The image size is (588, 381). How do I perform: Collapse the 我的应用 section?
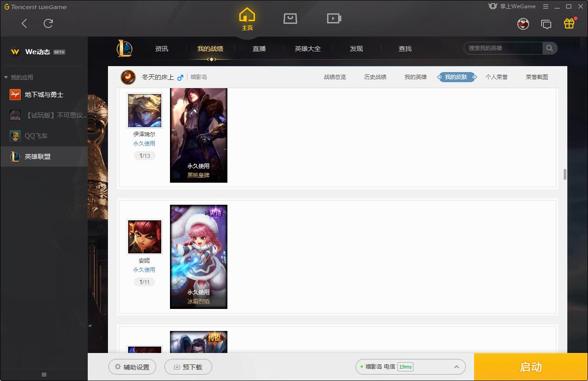coord(18,78)
